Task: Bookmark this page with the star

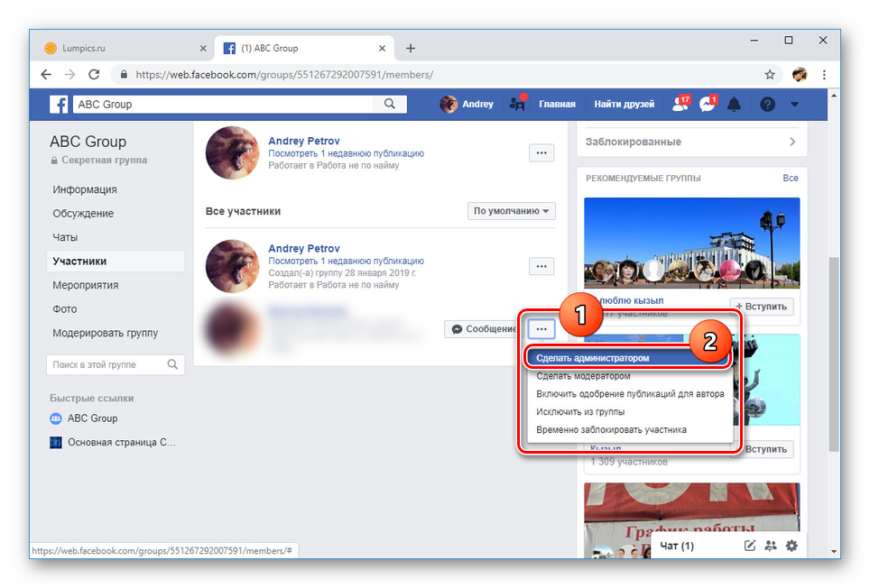Action: pyautogui.click(x=770, y=74)
